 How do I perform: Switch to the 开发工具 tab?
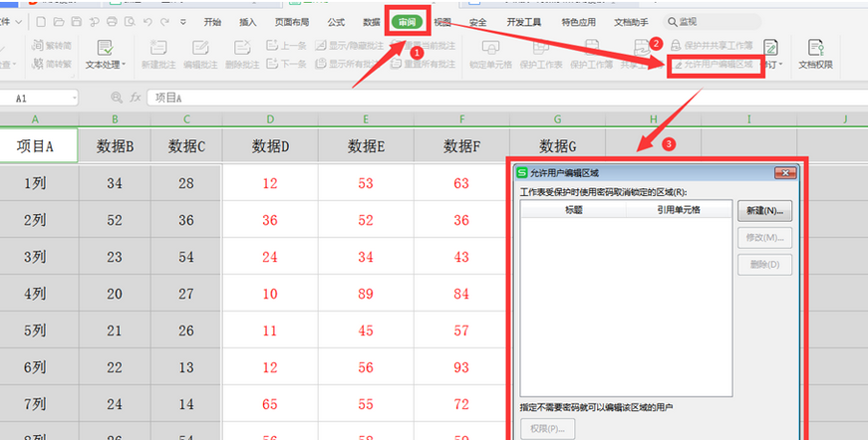[x=523, y=22]
